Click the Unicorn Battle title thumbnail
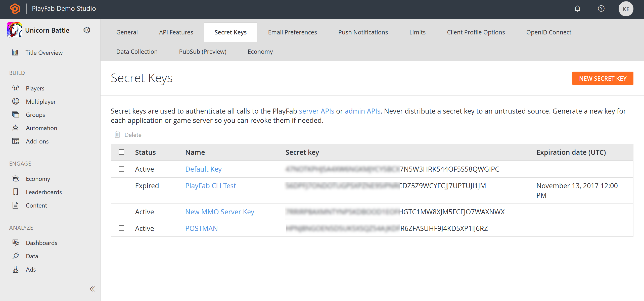This screenshot has height=301, width=644. point(14,30)
